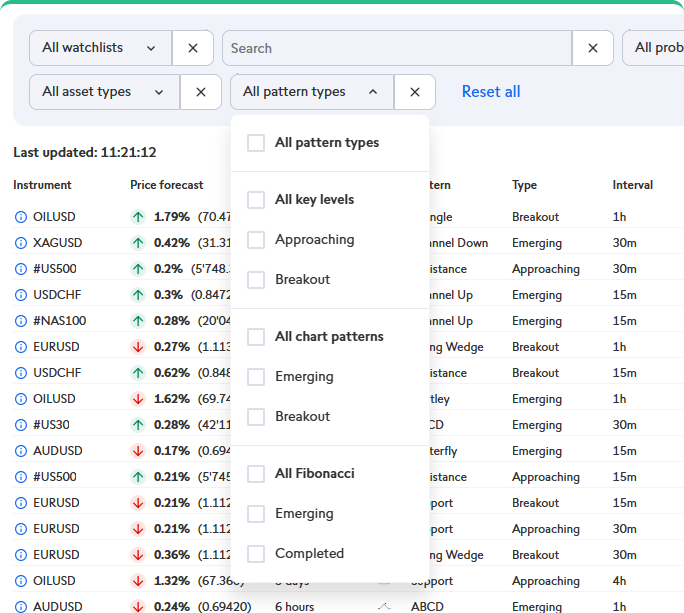Screen dimensions: 684x613
Task: Clear the Search field with X
Action: 592,48
